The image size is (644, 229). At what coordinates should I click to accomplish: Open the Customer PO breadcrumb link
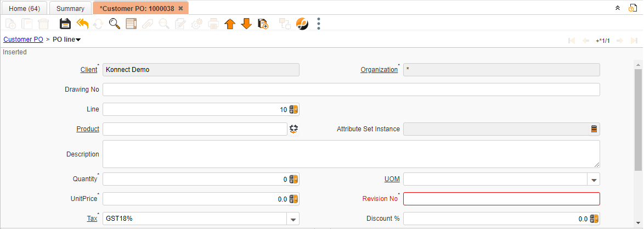[23, 40]
